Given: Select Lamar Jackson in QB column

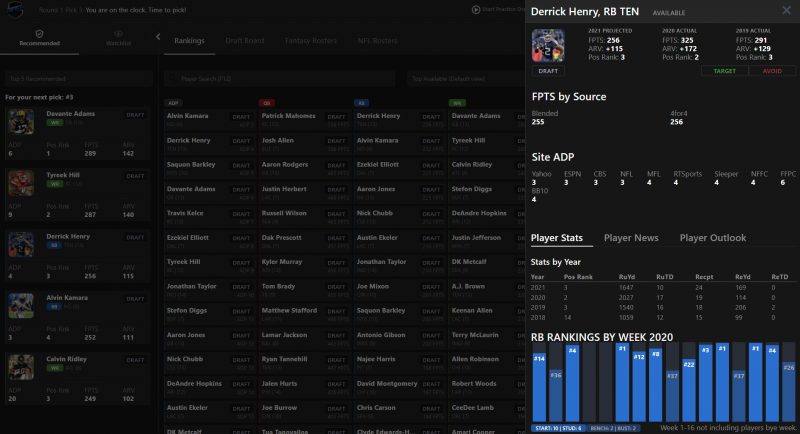Looking at the screenshot, I should pyautogui.click(x=284, y=335).
